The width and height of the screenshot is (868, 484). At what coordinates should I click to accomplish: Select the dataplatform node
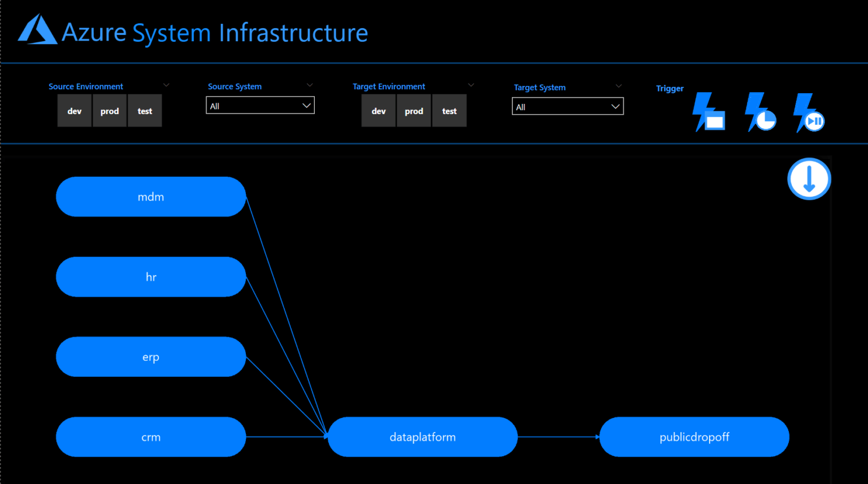tap(423, 437)
